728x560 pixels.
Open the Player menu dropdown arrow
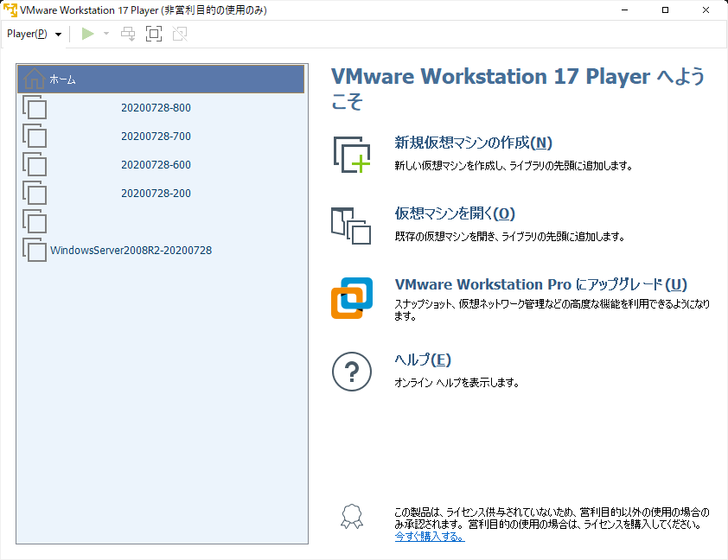coord(57,34)
